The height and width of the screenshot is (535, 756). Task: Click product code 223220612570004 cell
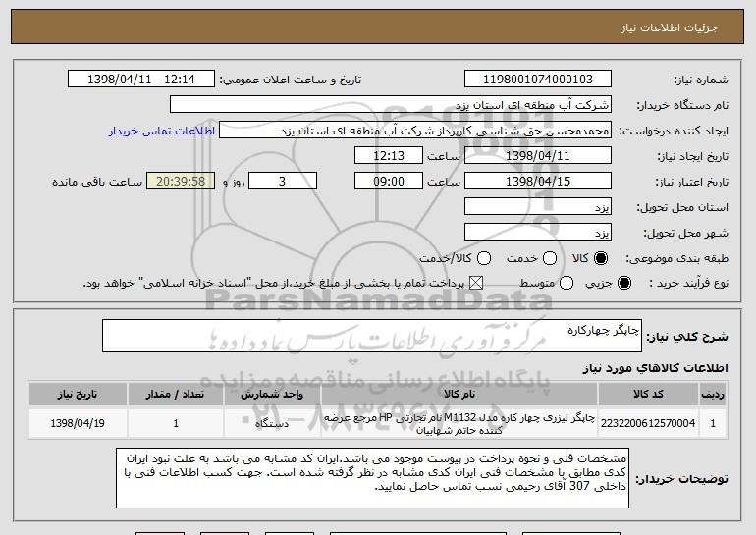click(648, 423)
